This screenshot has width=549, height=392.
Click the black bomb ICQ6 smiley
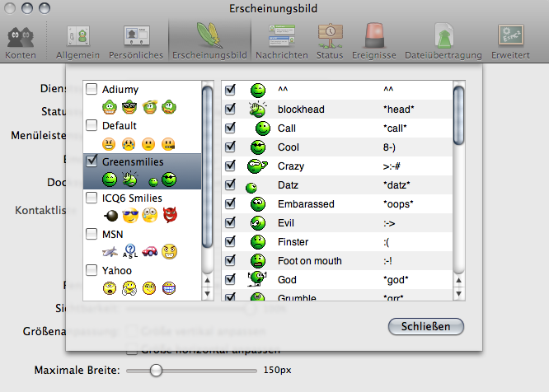111,216
